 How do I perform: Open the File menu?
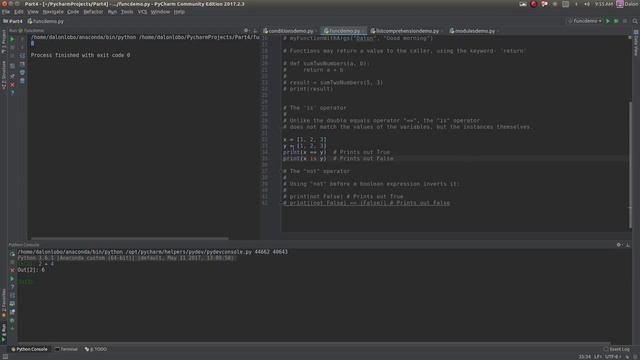pos(6,12)
